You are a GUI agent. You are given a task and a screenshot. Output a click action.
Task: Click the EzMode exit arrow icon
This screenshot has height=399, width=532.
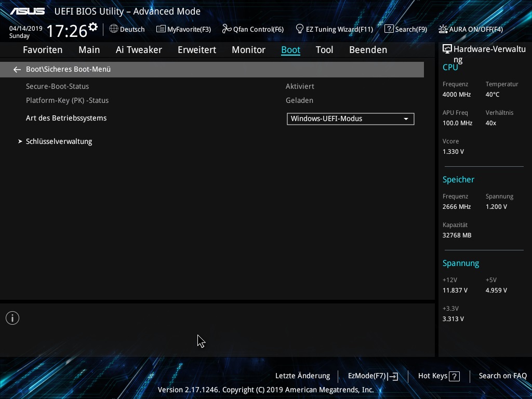(393, 376)
